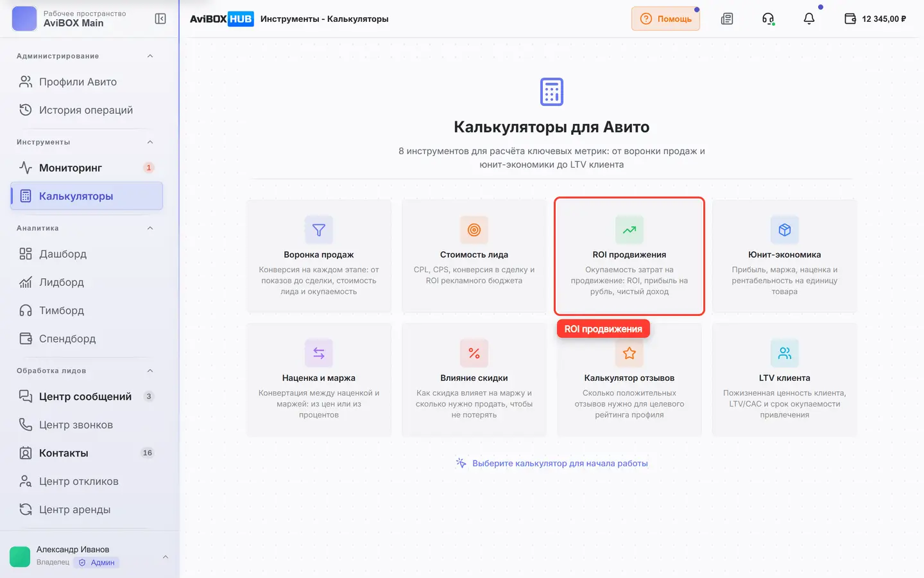Click the users icon of LTV клиента
The height and width of the screenshot is (578, 924).
[x=785, y=353]
